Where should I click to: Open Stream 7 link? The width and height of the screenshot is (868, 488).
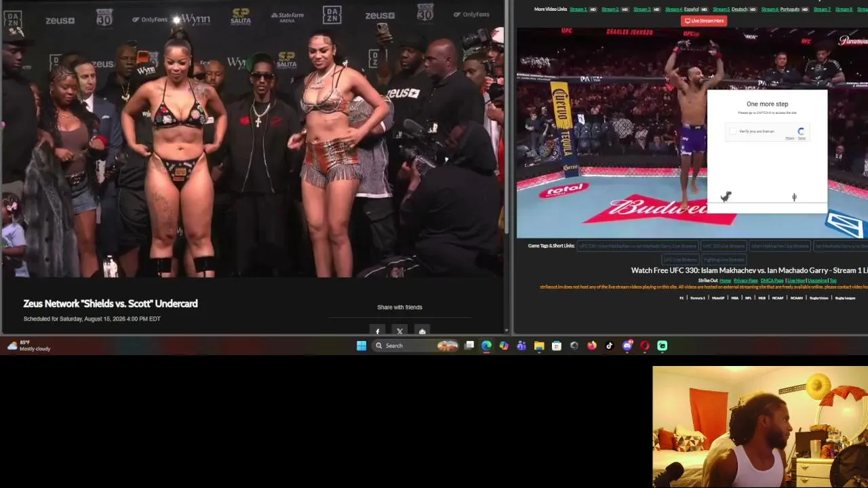[x=822, y=9]
